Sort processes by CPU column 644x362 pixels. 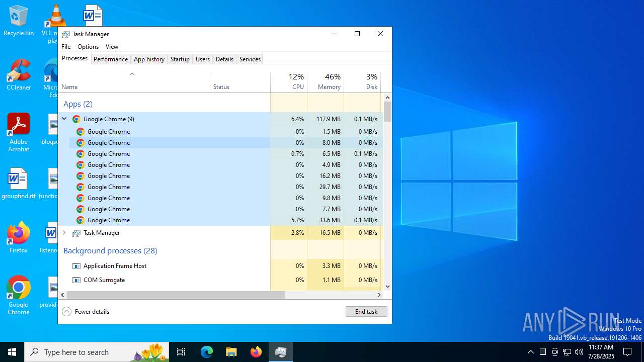point(289,82)
